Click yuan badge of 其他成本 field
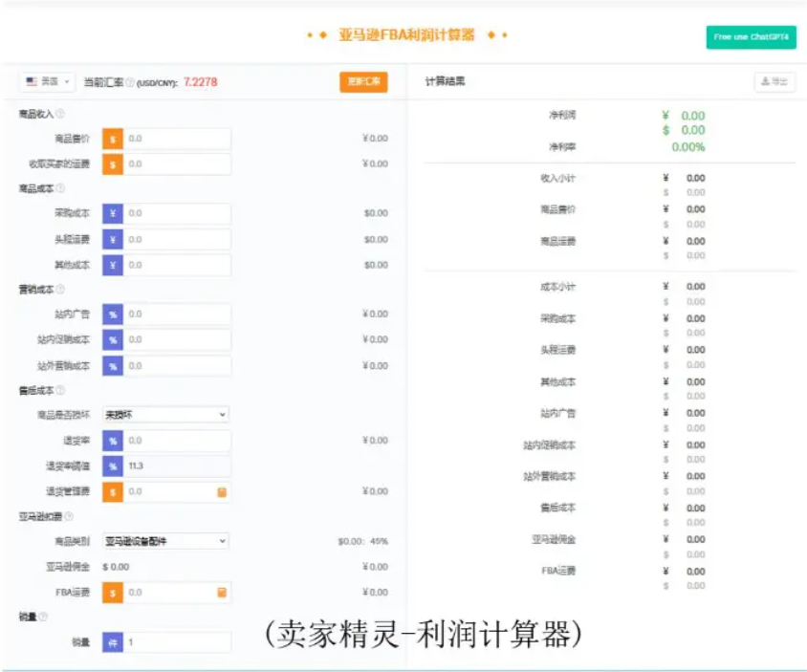 pyautogui.click(x=113, y=266)
